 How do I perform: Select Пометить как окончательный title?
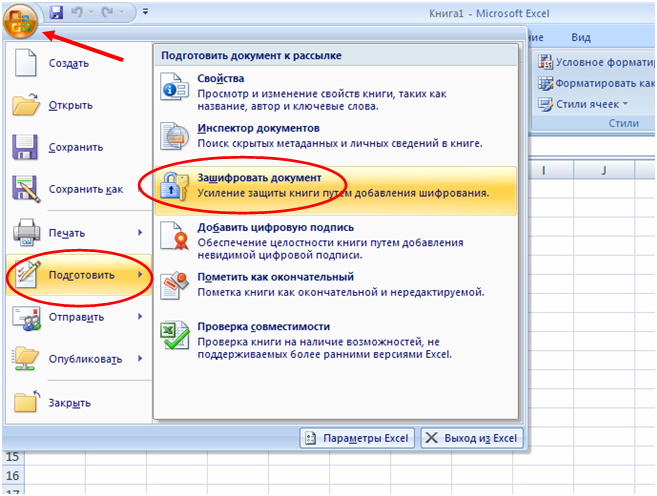pos(276,277)
